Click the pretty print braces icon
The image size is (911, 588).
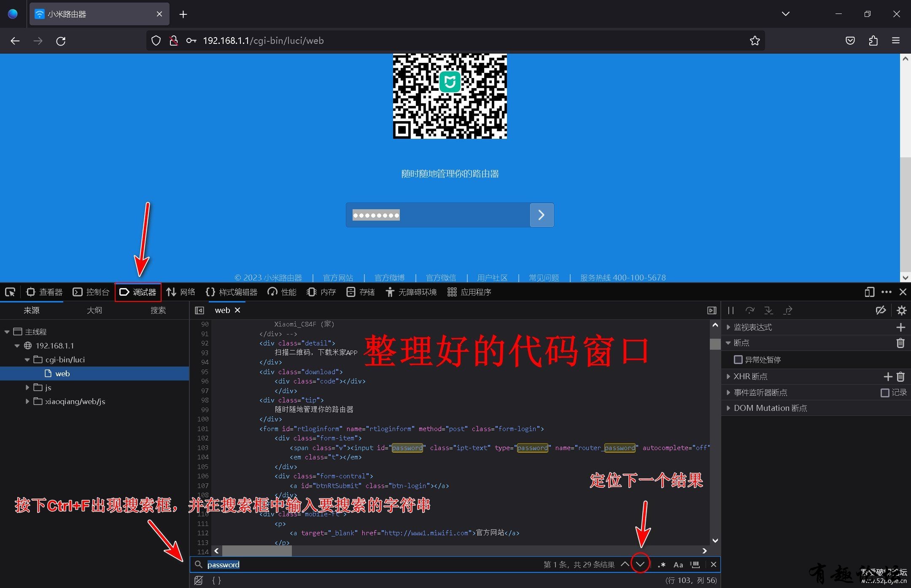216,580
